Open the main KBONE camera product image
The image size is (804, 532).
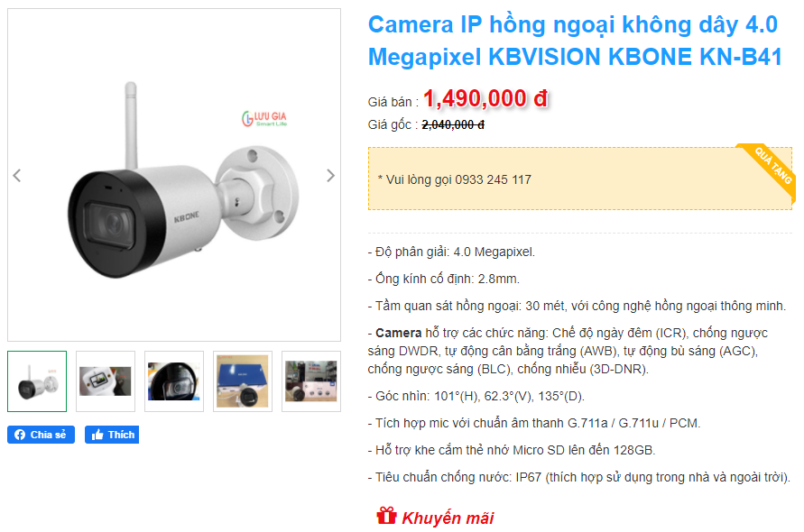click(174, 175)
